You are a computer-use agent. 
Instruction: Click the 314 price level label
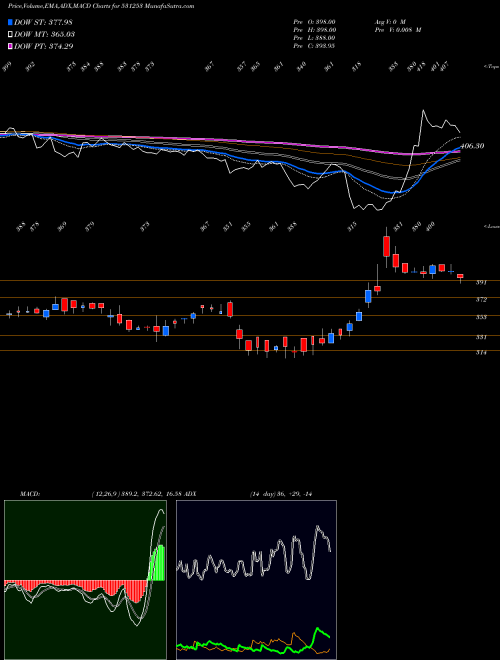pyautogui.click(x=481, y=353)
